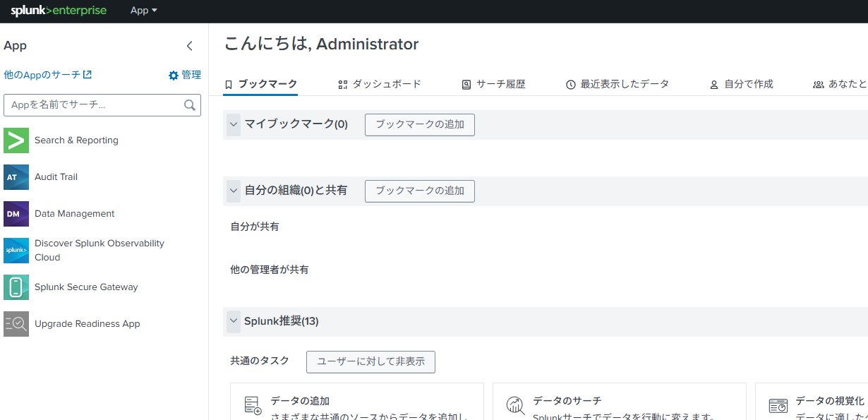Open the Splunk Secure Gateway phone icon
Screen dimensions: 868x420
point(16,287)
